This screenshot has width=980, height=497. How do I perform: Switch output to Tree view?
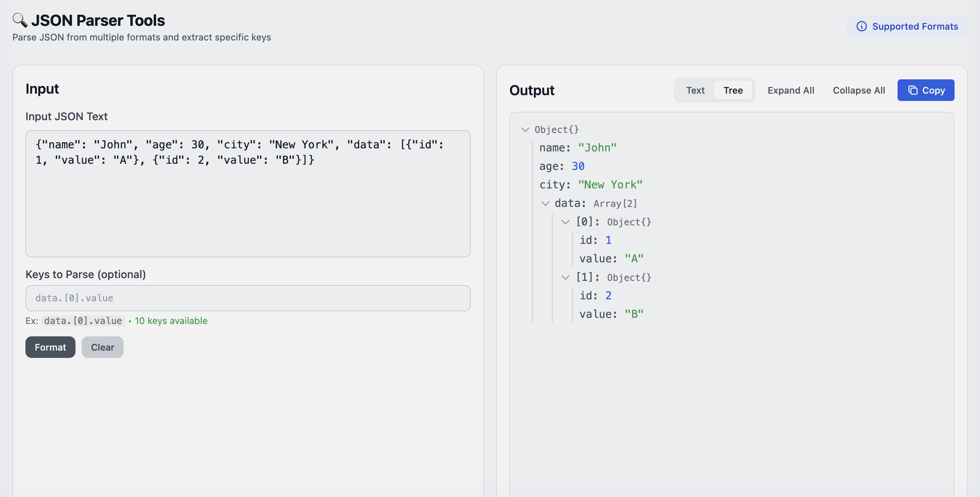point(733,90)
